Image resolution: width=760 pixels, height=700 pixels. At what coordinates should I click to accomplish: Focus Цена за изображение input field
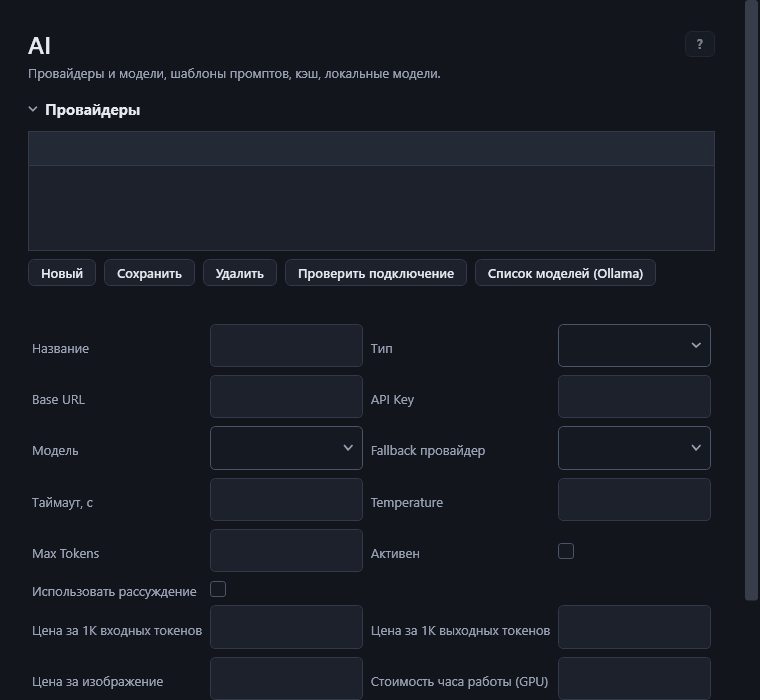click(286, 679)
